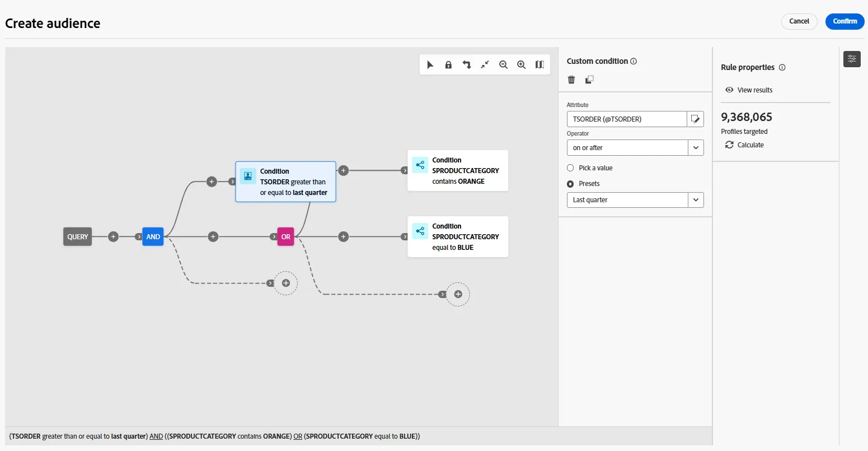
Task: Click the Calculate refresh icon
Action: [729, 145]
